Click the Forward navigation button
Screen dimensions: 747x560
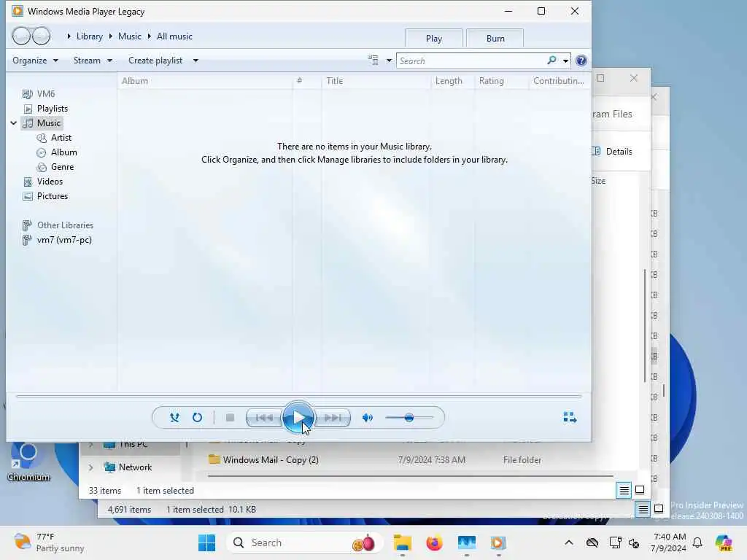pos(42,36)
